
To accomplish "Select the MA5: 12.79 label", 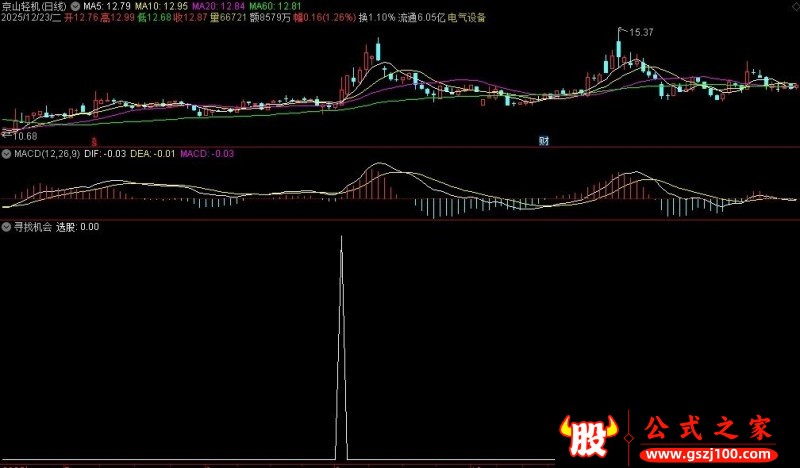I will pyautogui.click(x=107, y=7).
